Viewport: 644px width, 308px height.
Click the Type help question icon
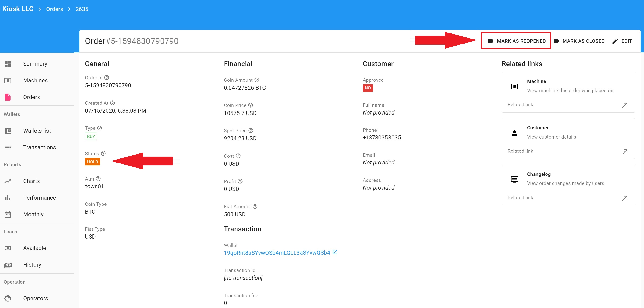coord(99,128)
